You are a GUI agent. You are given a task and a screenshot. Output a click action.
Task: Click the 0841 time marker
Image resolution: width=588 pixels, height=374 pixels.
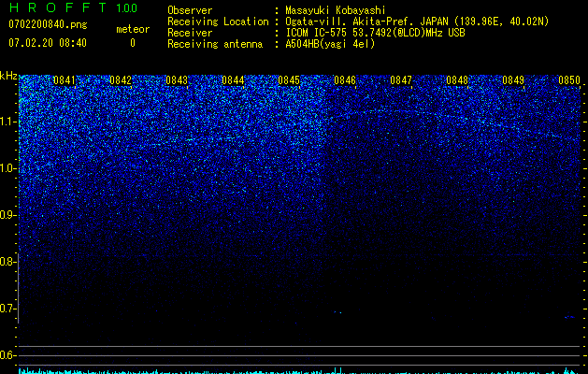(x=65, y=80)
